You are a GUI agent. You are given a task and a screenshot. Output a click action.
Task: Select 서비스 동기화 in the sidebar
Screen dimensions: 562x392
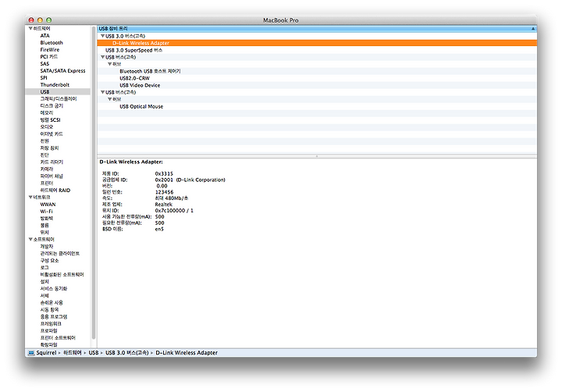[x=54, y=288]
